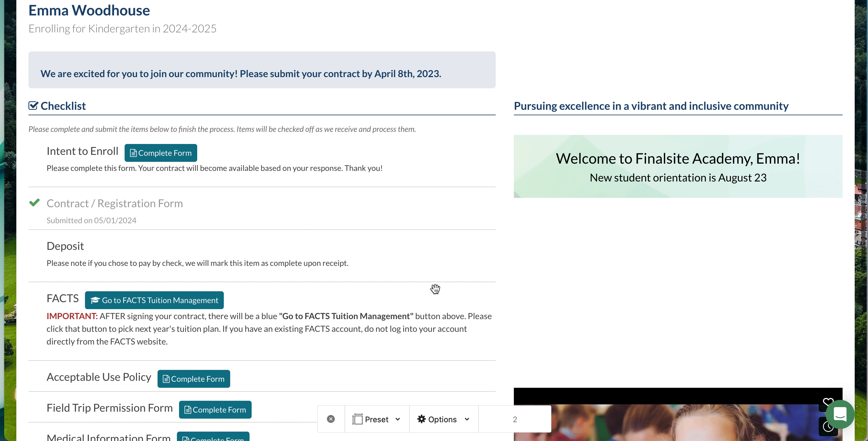Click green checkmark beside Contract / Registration Form
This screenshot has height=441, width=868.
pyautogui.click(x=34, y=202)
